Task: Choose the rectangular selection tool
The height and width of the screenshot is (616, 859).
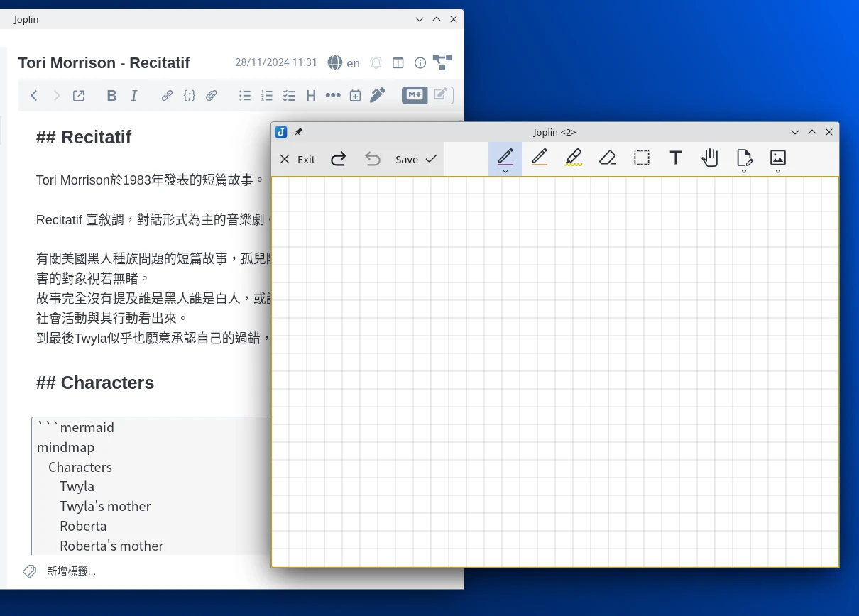Action: click(x=642, y=158)
